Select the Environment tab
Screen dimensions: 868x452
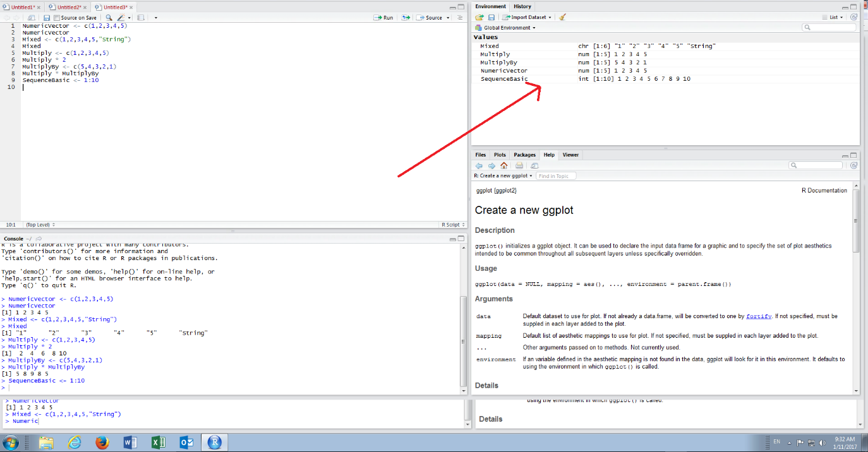[490, 6]
